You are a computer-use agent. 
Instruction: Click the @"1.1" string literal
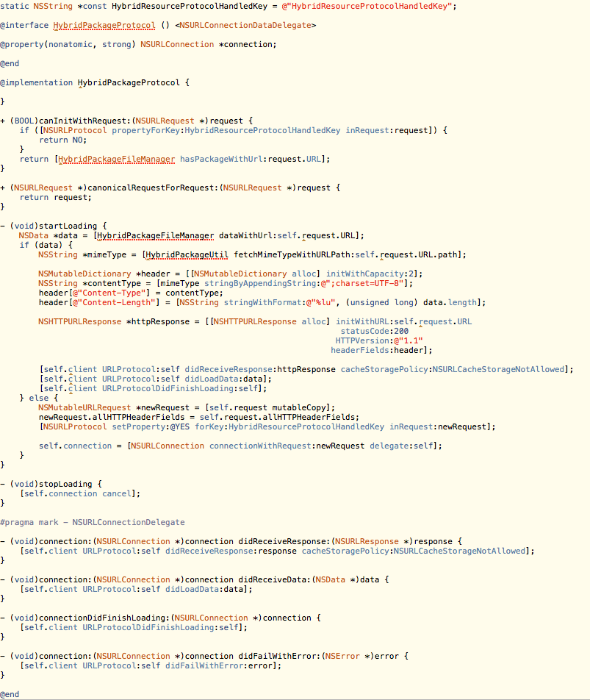pyautogui.click(x=408, y=341)
